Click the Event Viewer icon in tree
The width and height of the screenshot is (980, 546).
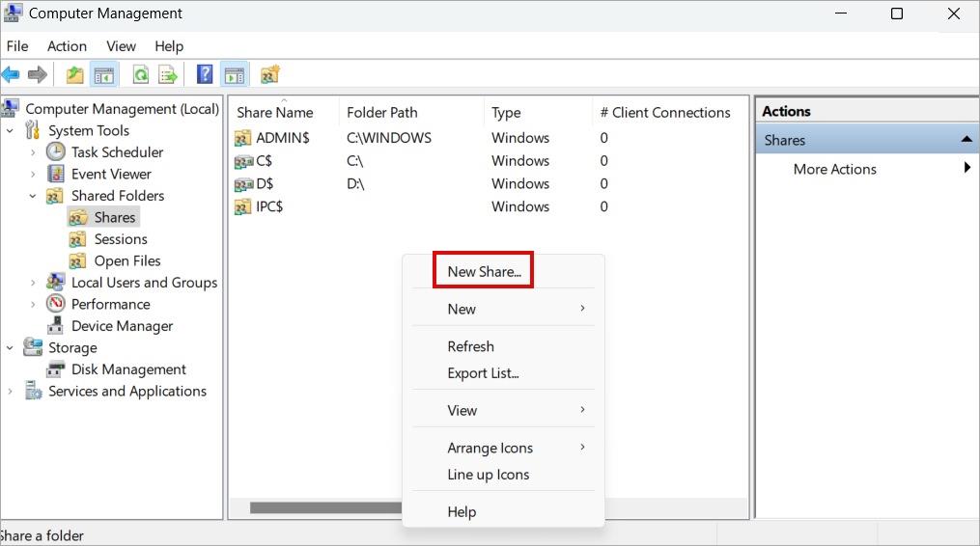click(x=56, y=174)
